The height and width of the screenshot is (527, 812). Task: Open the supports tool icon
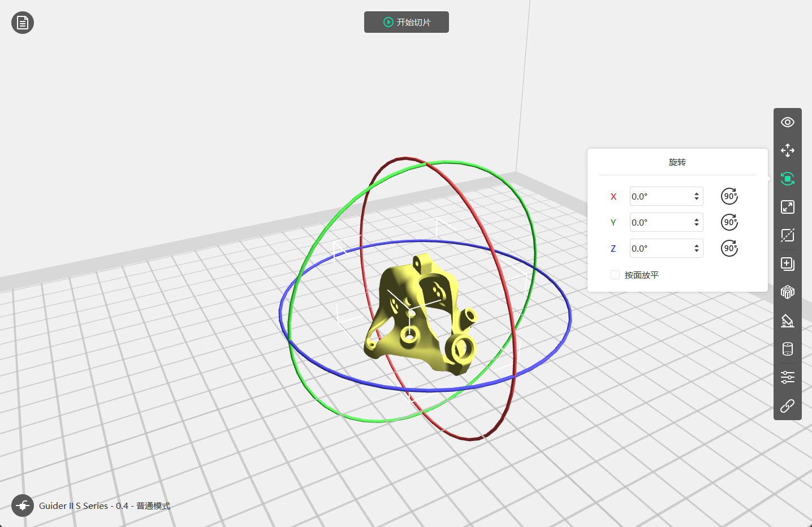(788, 321)
